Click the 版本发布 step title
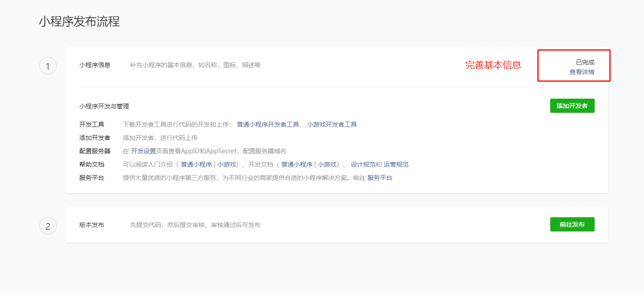 (x=92, y=225)
